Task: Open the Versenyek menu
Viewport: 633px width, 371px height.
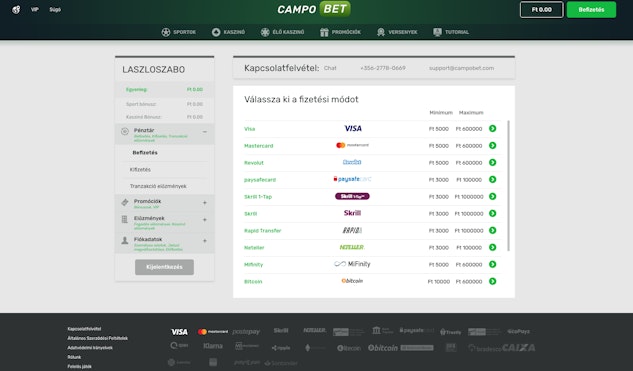Action: (x=397, y=32)
